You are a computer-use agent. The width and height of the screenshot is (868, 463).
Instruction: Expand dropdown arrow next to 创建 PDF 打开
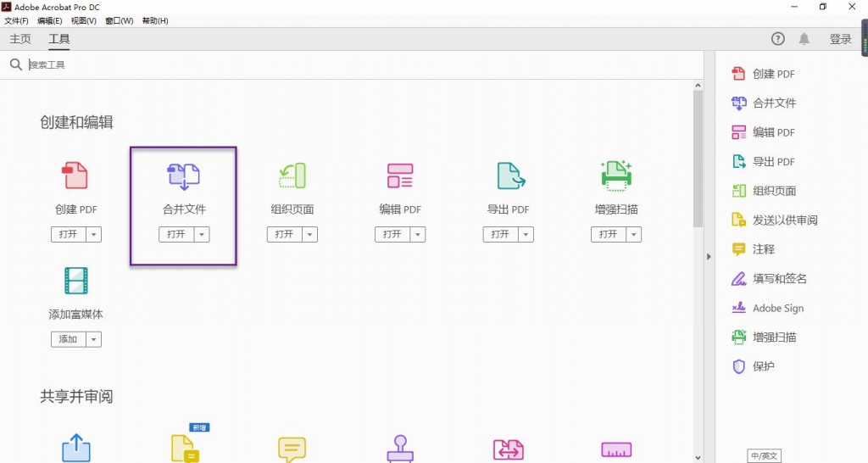coord(93,234)
